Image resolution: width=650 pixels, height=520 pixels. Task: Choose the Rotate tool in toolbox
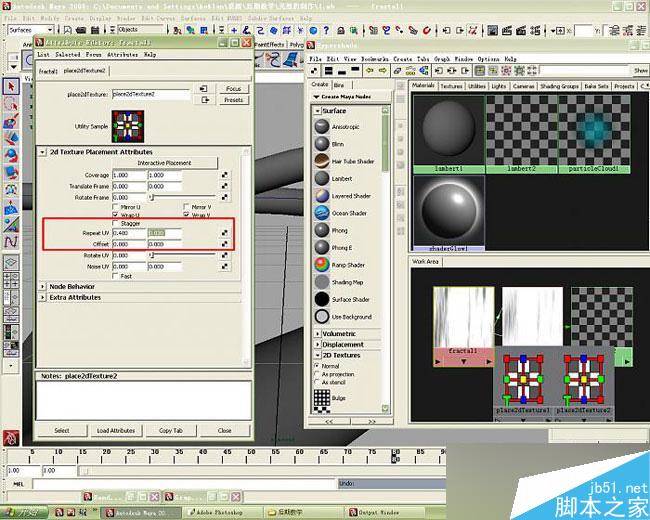tap(11, 156)
